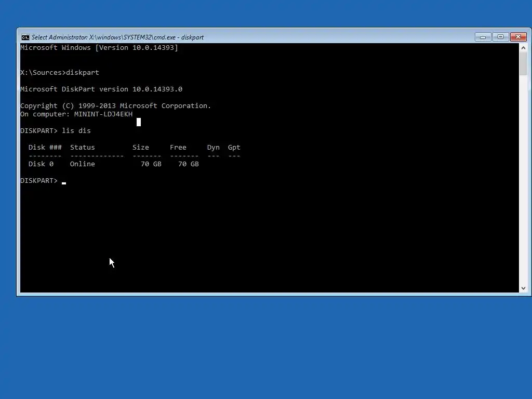Click the computer name MININT-LDJ4EKH
Screen dimensions: 532x399
103,114
